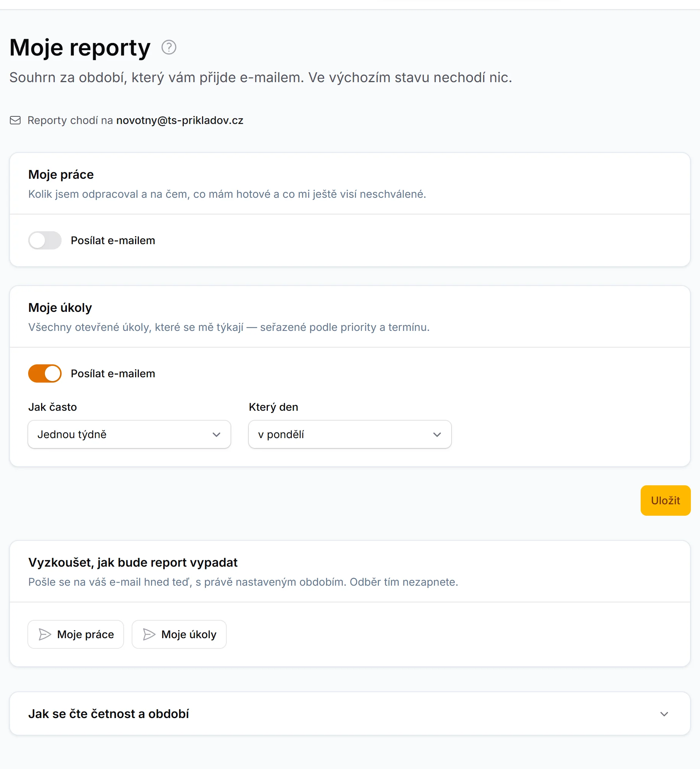The image size is (700, 769).
Task: Click the send icon on Moje úkoly button
Action: coord(149,634)
